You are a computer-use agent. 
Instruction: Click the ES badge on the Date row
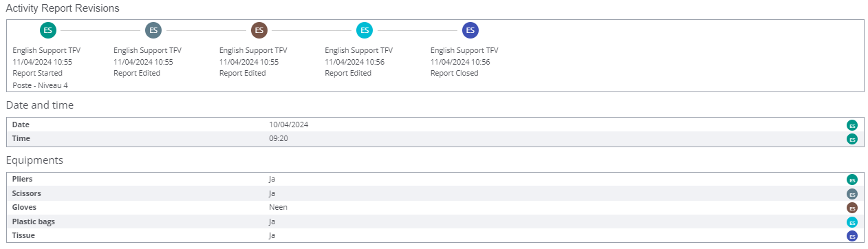[852, 125]
